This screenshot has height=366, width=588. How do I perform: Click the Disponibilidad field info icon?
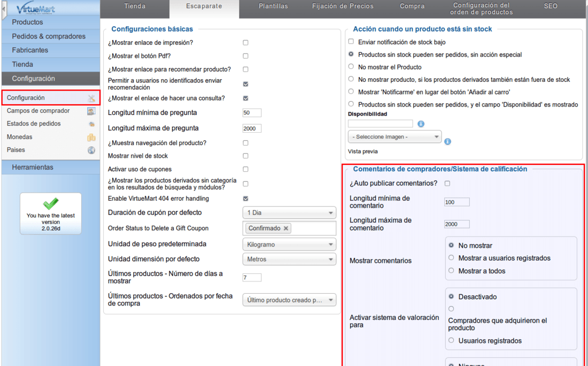tap(421, 124)
